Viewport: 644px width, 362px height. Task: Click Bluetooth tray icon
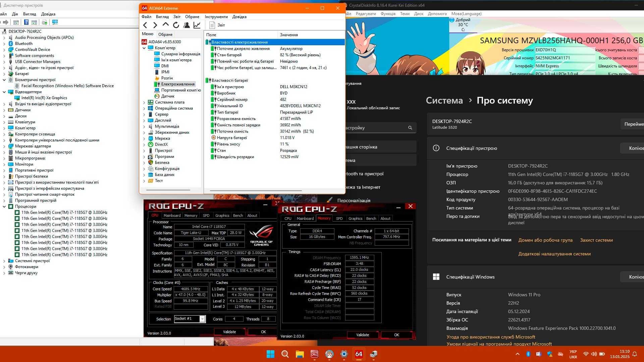click(x=528, y=354)
